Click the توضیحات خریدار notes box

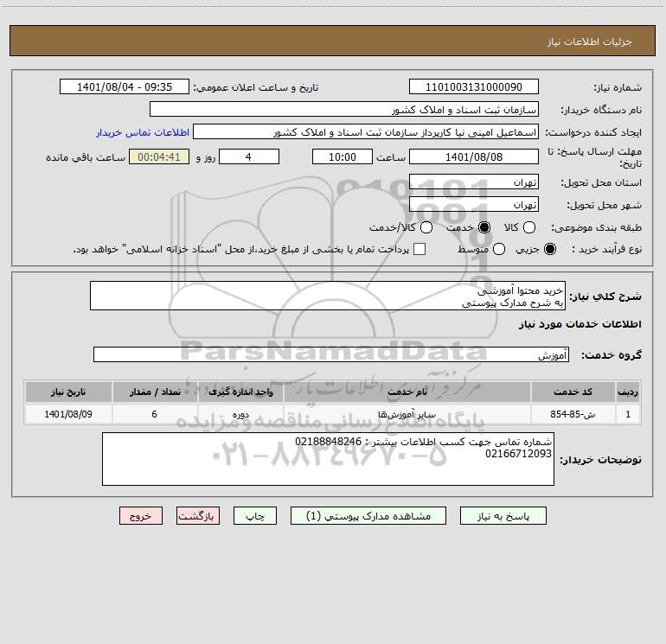pyautogui.click(x=328, y=459)
